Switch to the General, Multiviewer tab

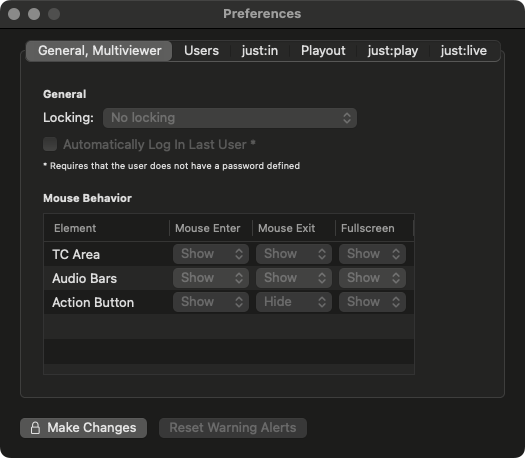(x=99, y=51)
